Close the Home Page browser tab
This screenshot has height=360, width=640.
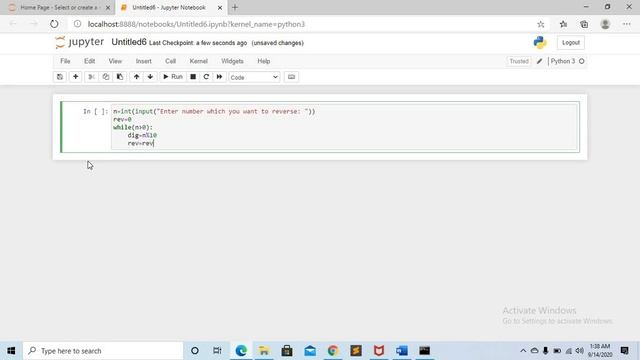point(108,8)
